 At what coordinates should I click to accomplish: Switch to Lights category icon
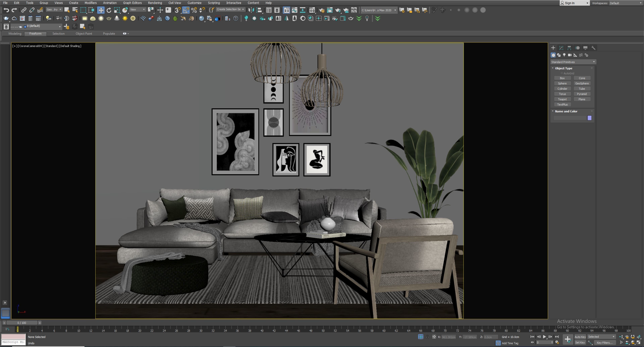tap(564, 55)
